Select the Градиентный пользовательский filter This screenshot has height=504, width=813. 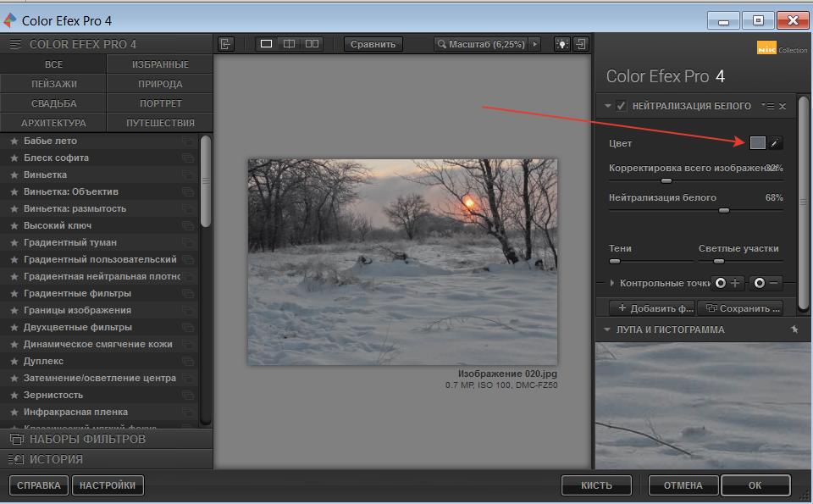tap(99, 259)
